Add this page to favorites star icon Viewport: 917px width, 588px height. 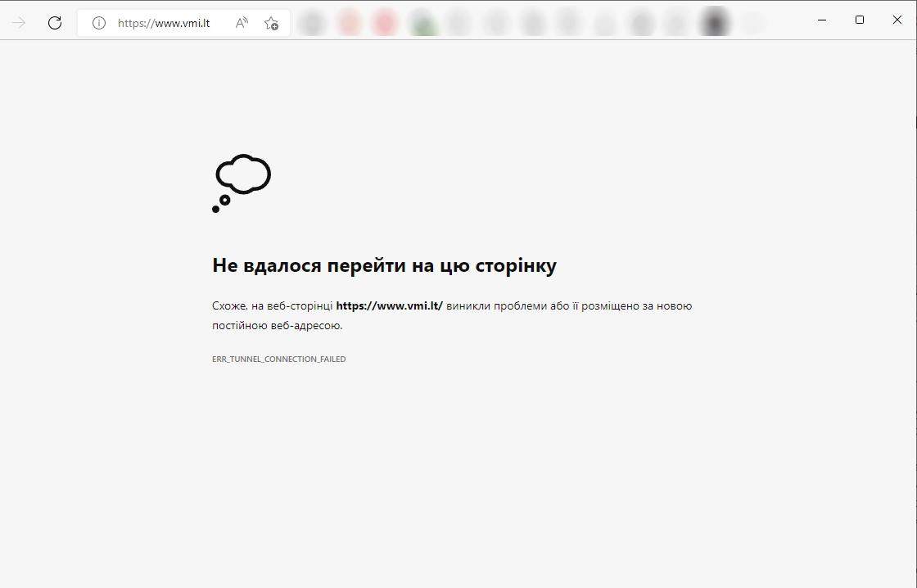[271, 23]
